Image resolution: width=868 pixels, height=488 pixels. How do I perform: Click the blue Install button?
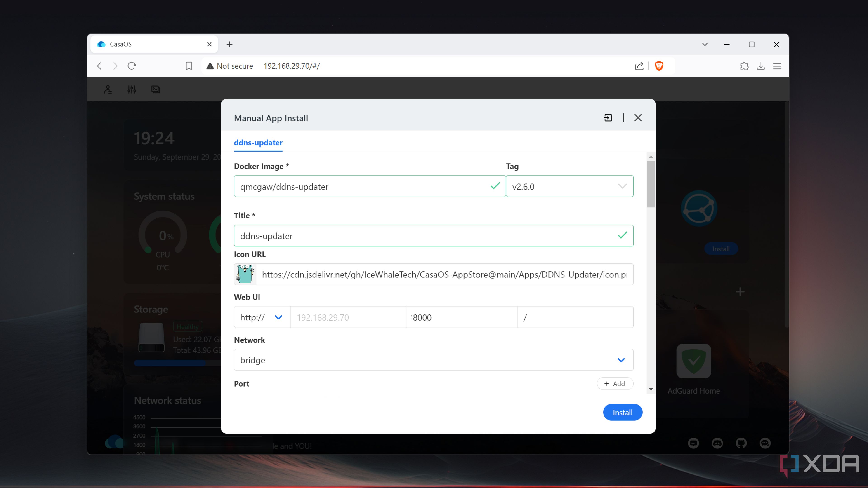622,413
